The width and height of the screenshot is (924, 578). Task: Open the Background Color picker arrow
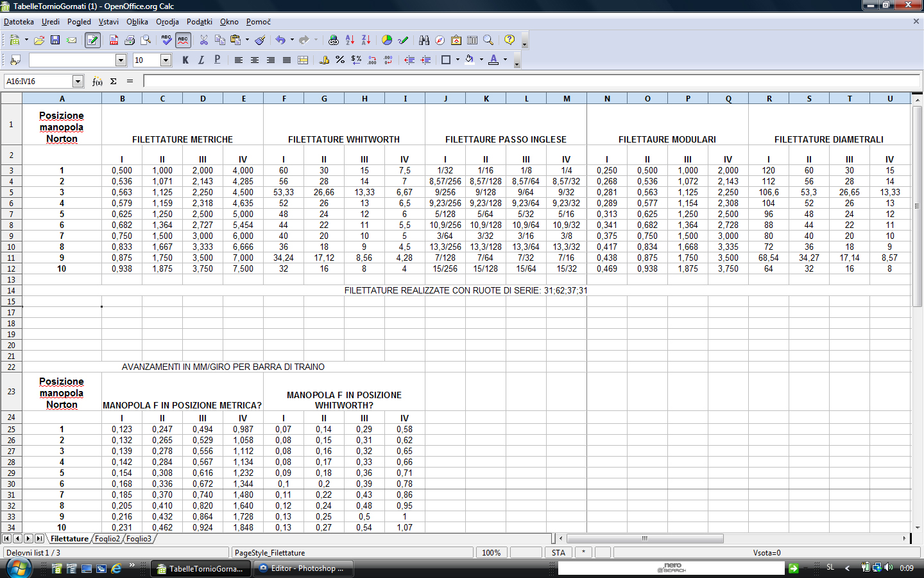click(x=481, y=60)
